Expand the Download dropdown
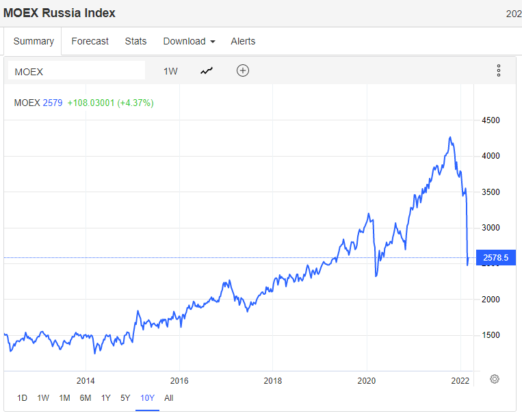Viewport: 522px width, 420px height. click(x=189, y=41)
